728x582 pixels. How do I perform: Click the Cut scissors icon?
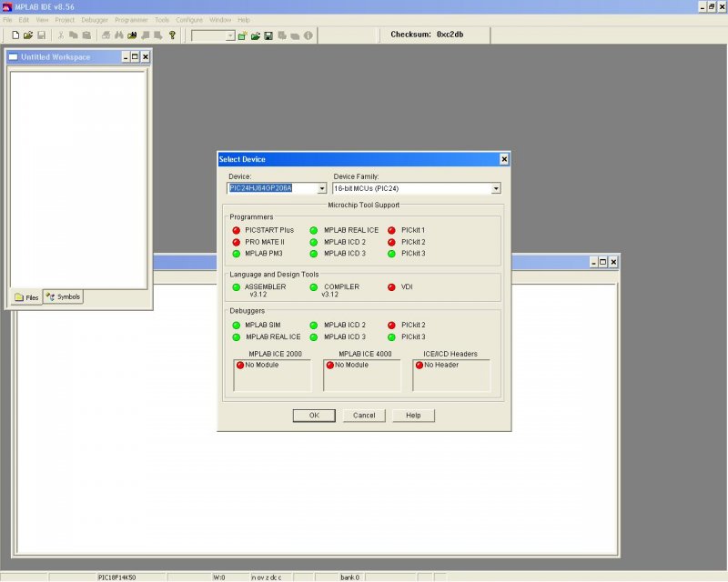[x=61, y=35]
